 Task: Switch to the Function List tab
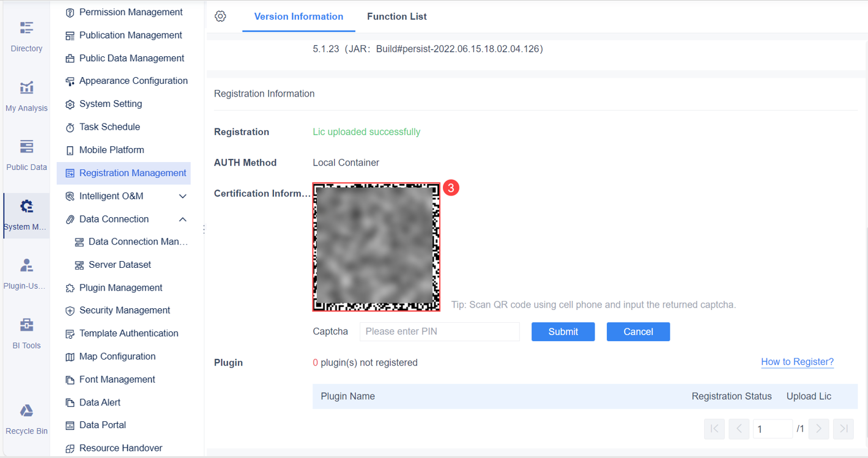pos(396,17)
